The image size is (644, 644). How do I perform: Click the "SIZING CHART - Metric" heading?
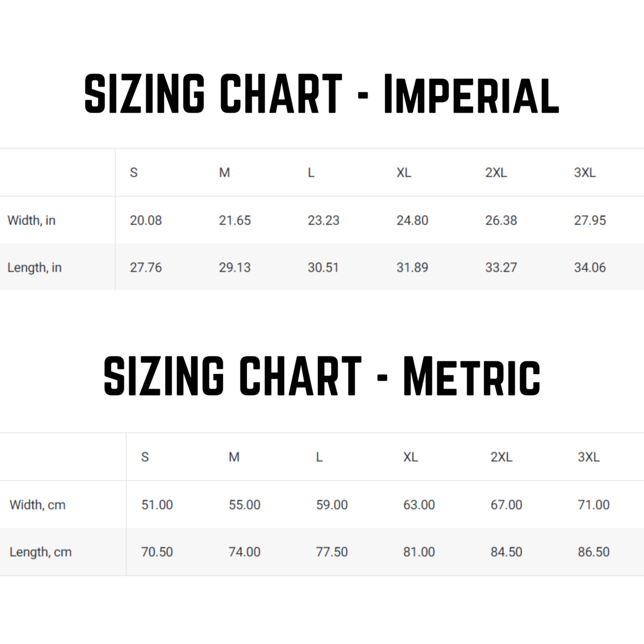322,376
